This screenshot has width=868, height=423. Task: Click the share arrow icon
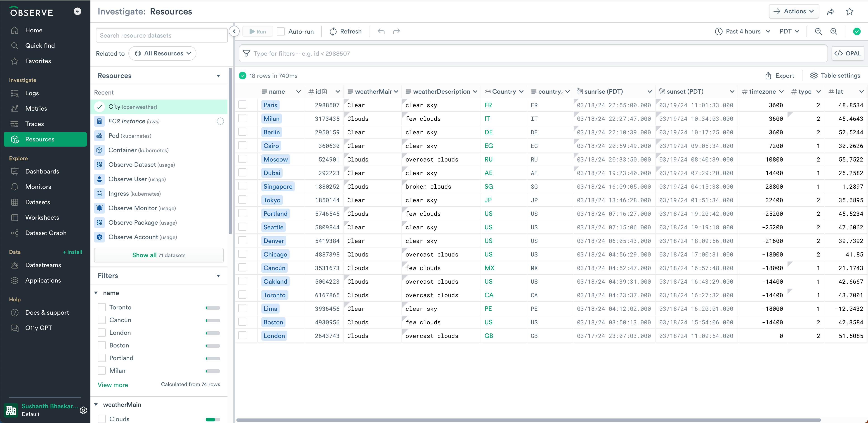830,12
